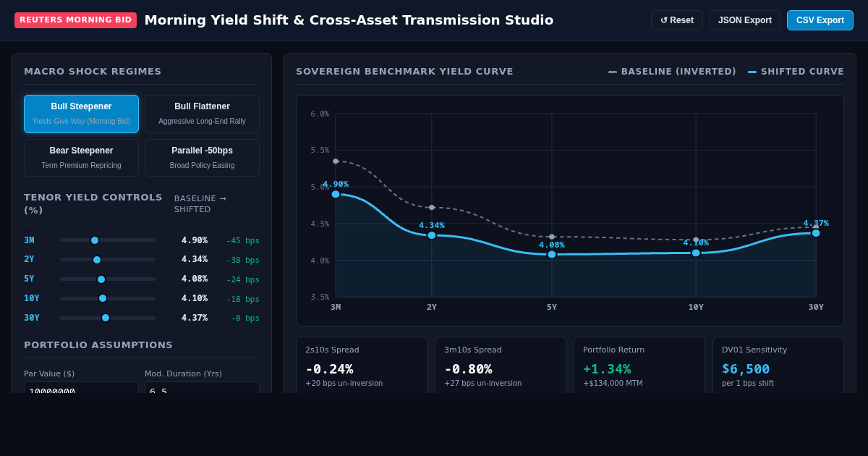Click the 5Y shifted curve point 4.08%
868x456 pixels.
tap(552, 254)
